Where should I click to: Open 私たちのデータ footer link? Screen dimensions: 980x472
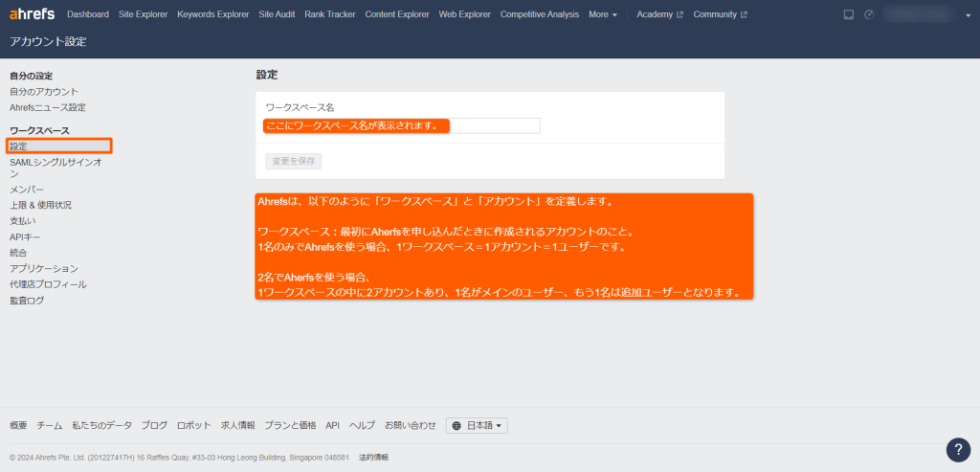tap(101, 425)
